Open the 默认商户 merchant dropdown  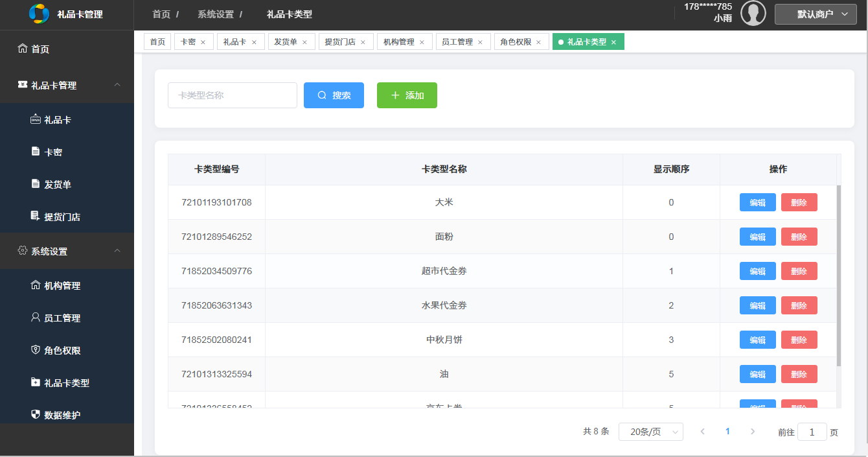(816, 14)
